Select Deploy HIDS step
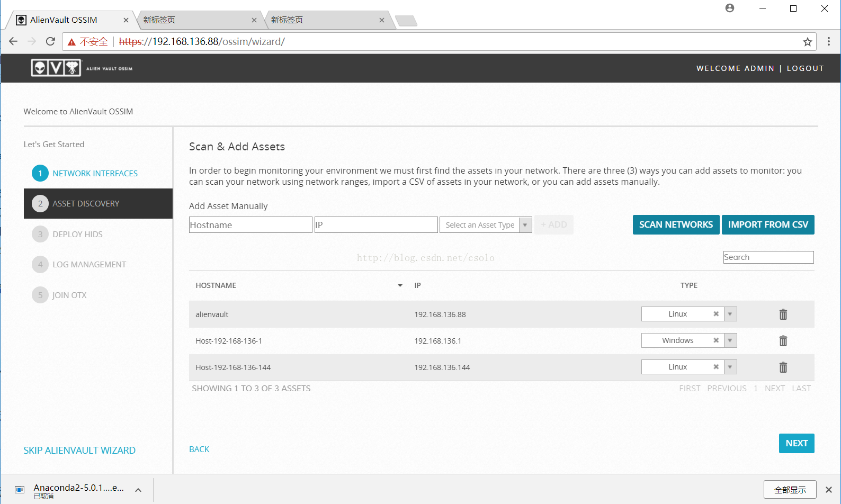Screen dimensions: 841x504 click(x=68, y=234)
